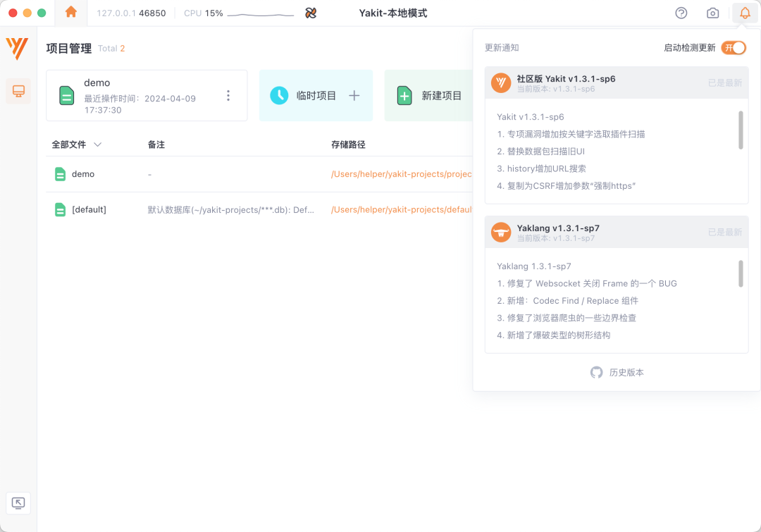
Task: Click the scrollbar in Yaklang changelog box
Action: (741, 274)
